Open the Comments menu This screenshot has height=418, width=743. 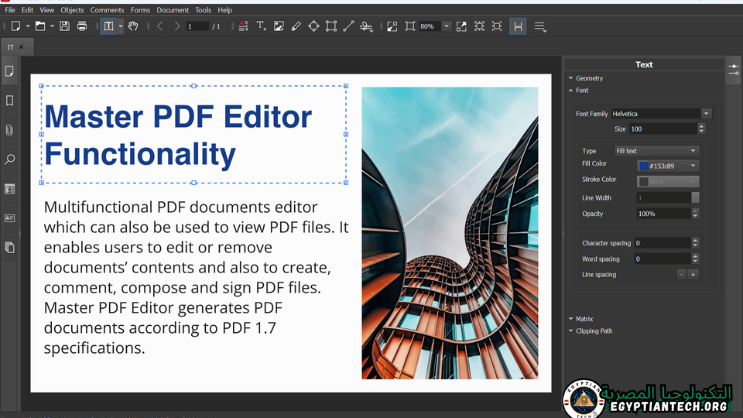click(107, 10)
